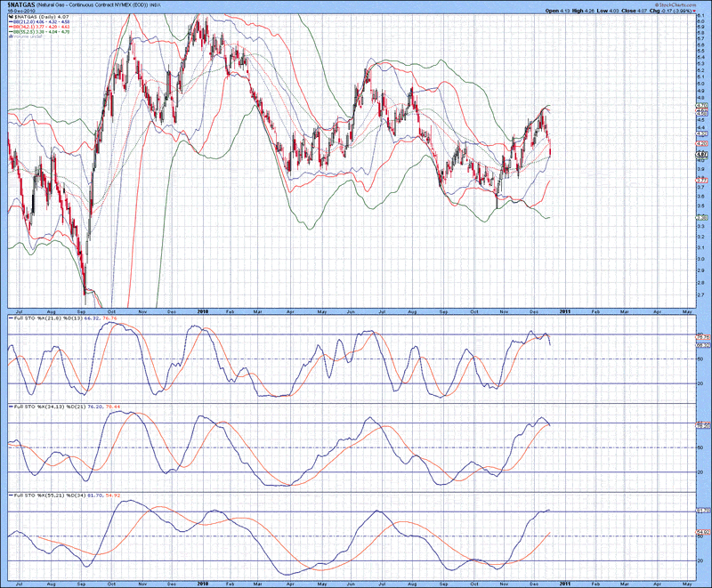Click the Volume undef legend entry
The image size is (712, 588).
tap(29, 36)
